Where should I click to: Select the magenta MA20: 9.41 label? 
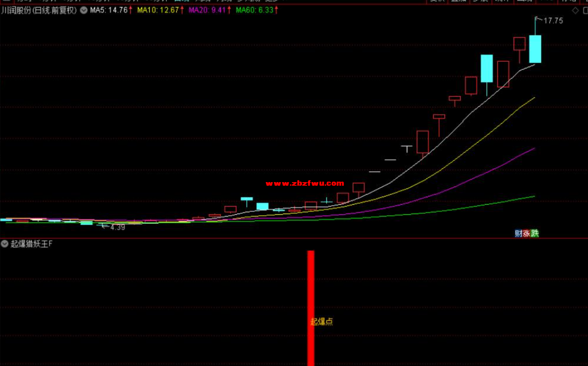point(207,10)
